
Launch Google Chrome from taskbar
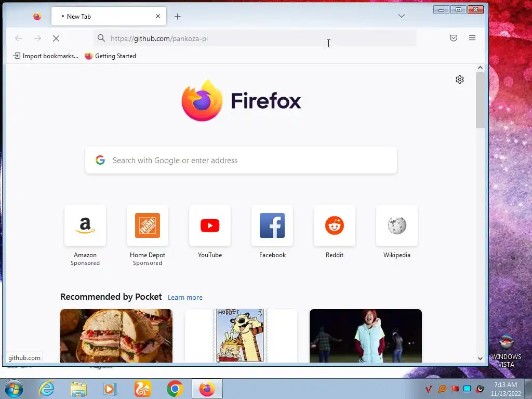coord(175,389)
